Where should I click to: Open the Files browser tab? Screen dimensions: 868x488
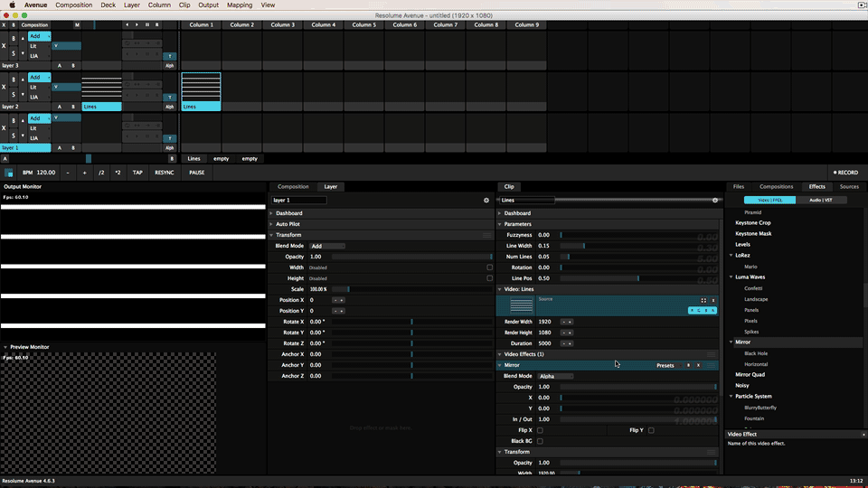pyautogui.click(x=739, y=187)
